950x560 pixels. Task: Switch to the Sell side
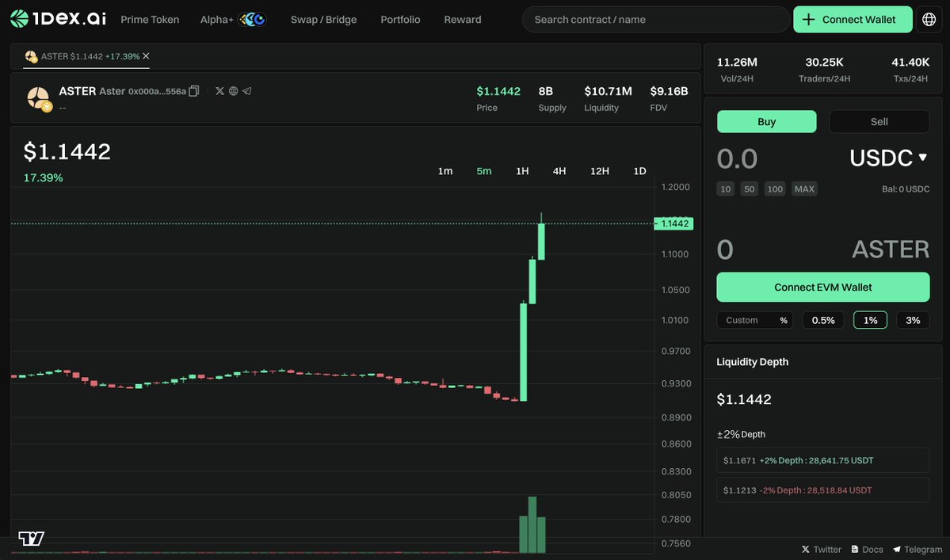point(879,121)
